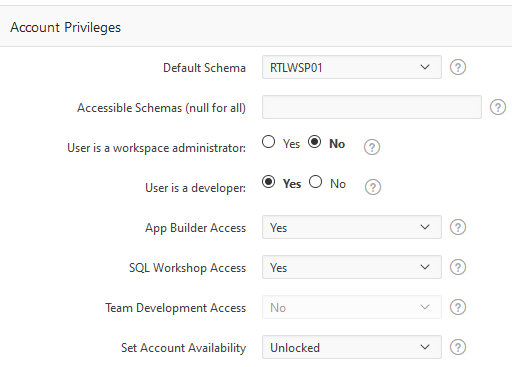
Task: Click the Default Schema label
Action: (204, 68)
